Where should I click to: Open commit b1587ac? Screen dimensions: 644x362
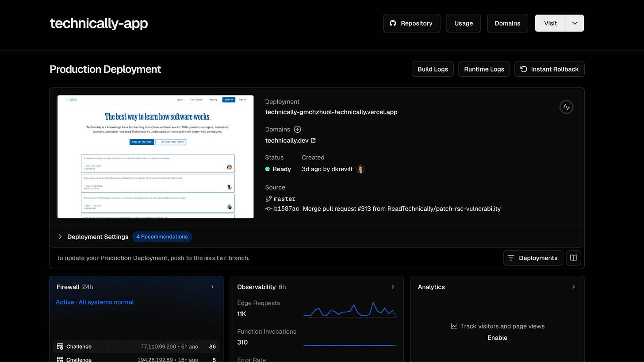286,208
